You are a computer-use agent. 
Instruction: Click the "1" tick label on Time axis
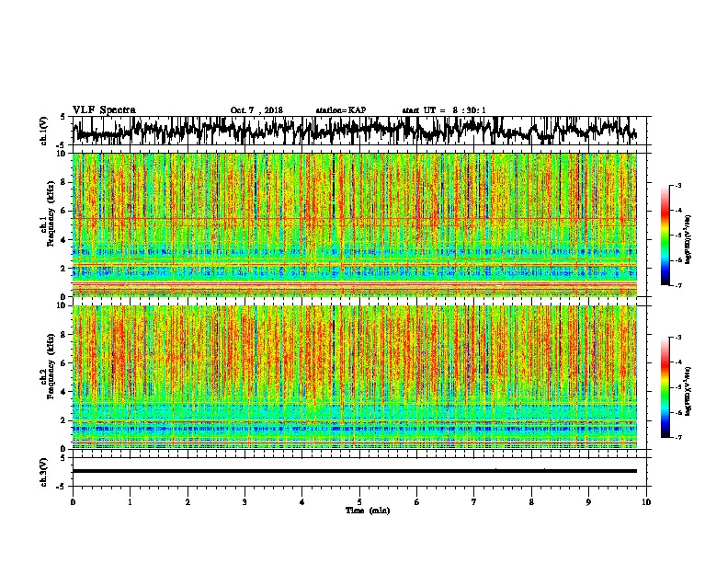point(130,502)
